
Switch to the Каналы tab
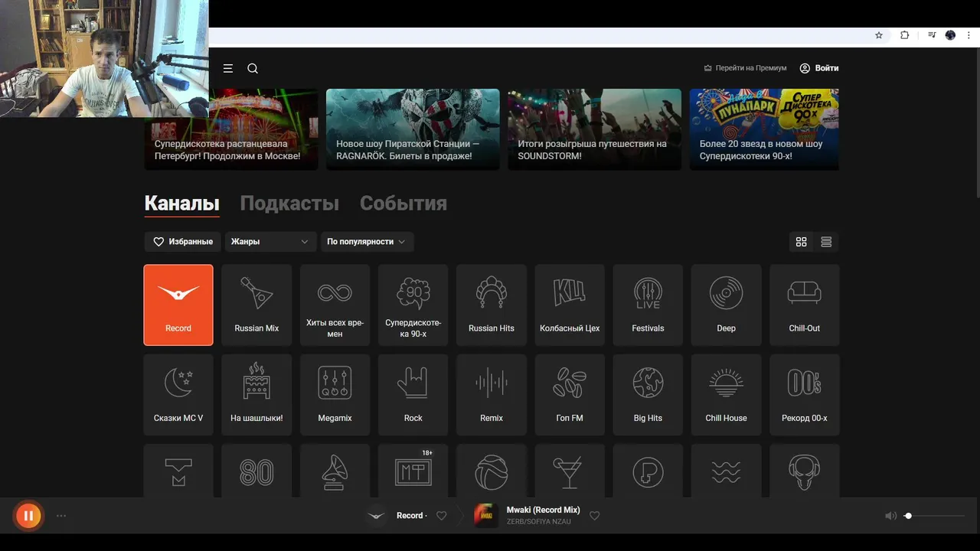182,203
